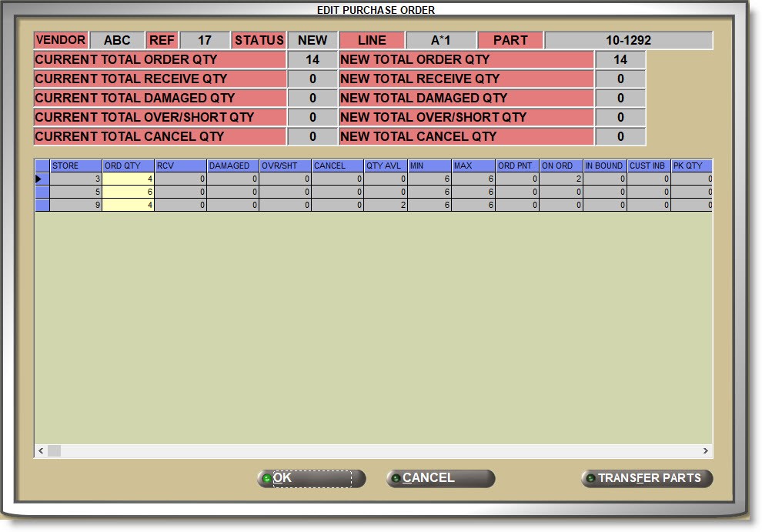Select the ORD QTY cell for store 9
The height and width of the screenshot is (532, 762).
[128, 205]
